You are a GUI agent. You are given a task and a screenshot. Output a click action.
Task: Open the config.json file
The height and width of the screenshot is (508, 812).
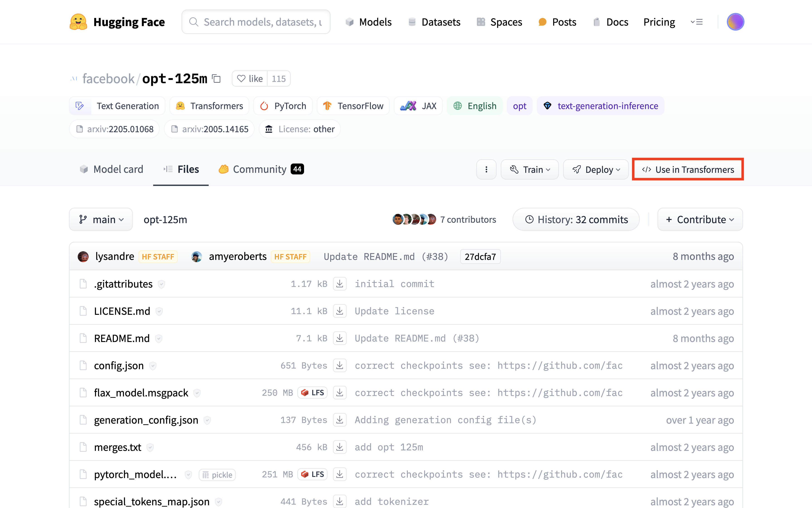tap(119, 366)
